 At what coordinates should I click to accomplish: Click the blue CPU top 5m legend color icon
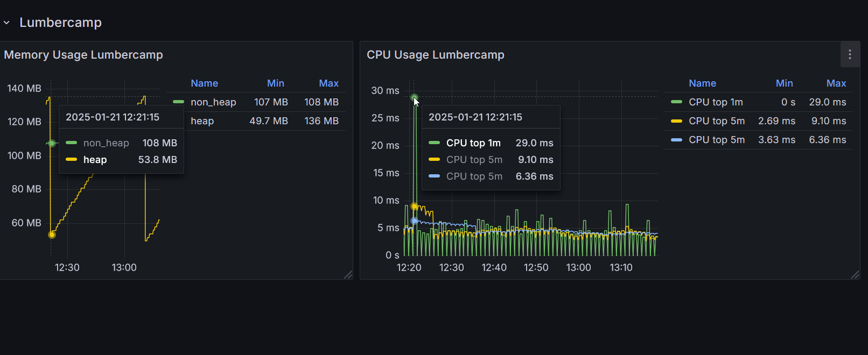coord(676,140)
